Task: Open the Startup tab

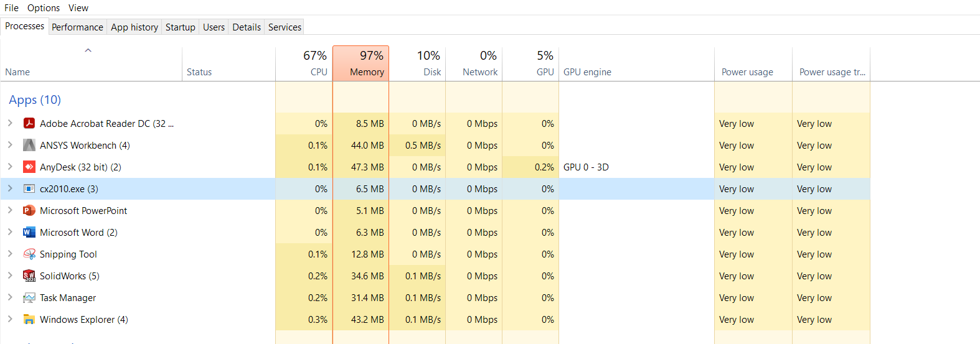Action: 181,27
